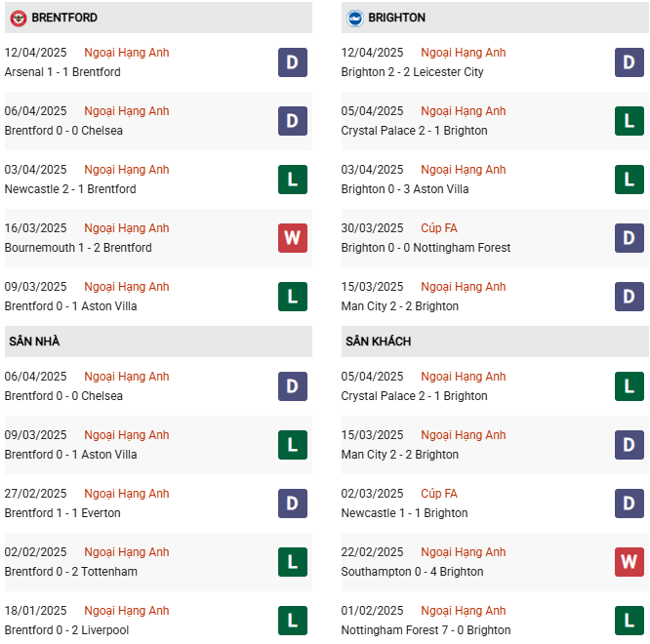Switch to the SÂN KHÁCH section header

click(x=378, y=342)
